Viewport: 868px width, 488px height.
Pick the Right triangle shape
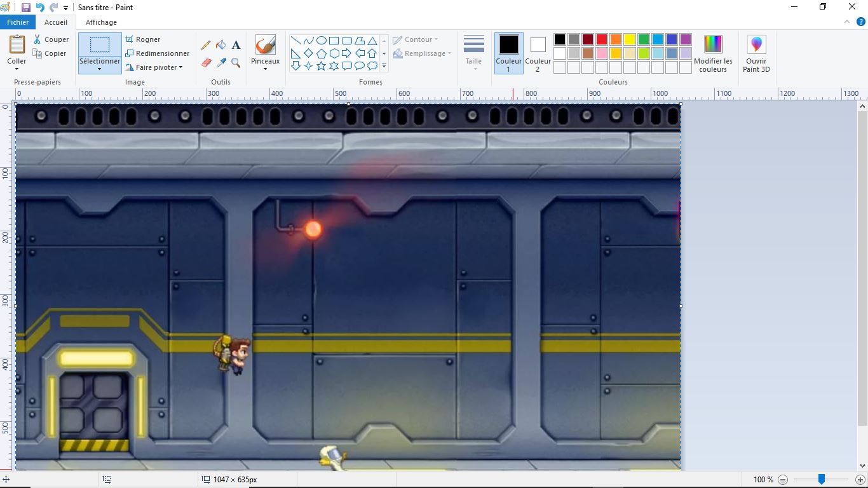[295, 53]
